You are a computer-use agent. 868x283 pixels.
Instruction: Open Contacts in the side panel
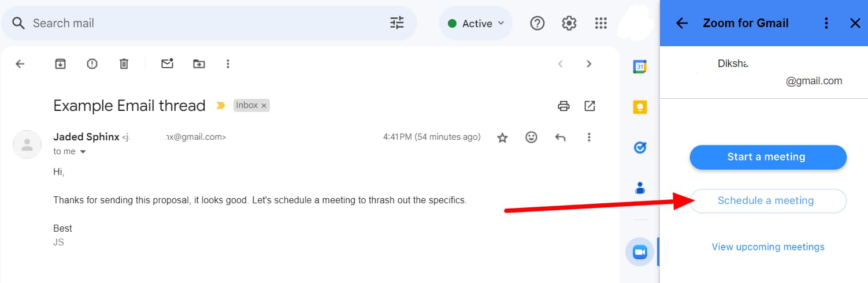click(x=640, y=188)
